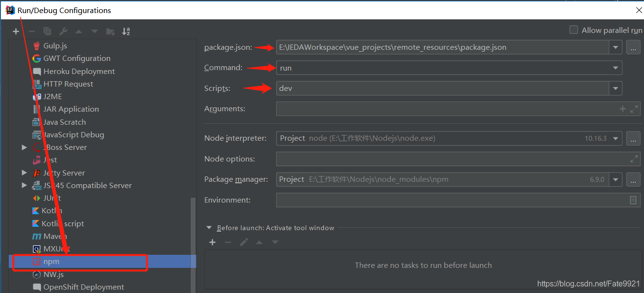Open the package.json path dropdown
Image resolution: width=644 pixels, height=293 pixels.
(616, 47)
